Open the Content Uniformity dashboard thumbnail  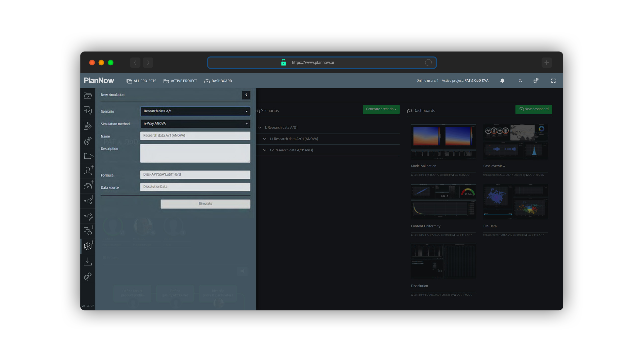point(443,201)
